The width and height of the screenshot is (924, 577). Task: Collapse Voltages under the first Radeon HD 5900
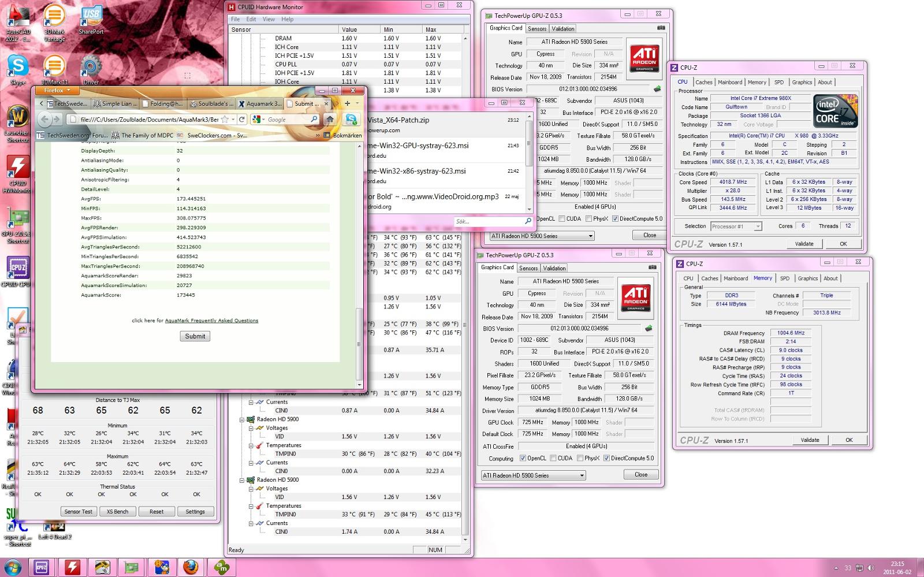click(x=251, y=428)
